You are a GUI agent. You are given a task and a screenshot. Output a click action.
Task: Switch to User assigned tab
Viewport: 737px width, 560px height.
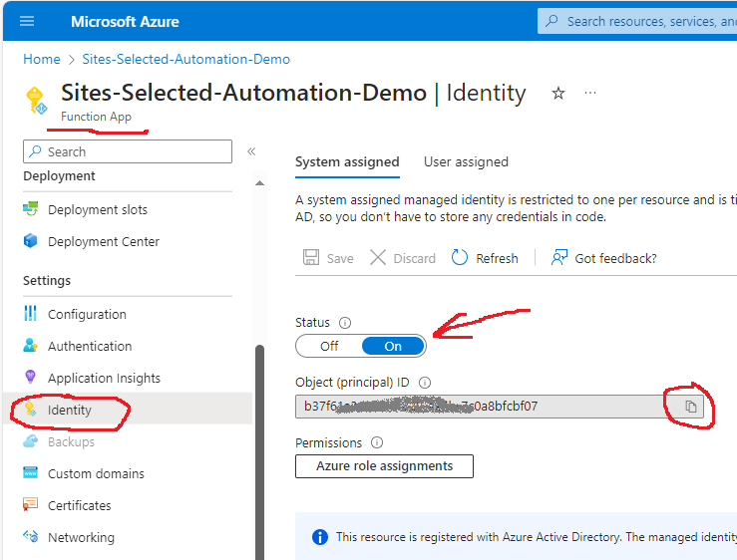tap(466, 162)
